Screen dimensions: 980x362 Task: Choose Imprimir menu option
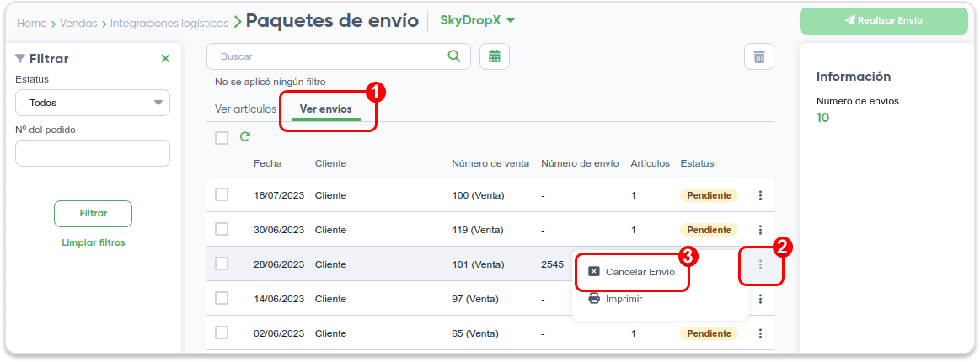point(616,299)
